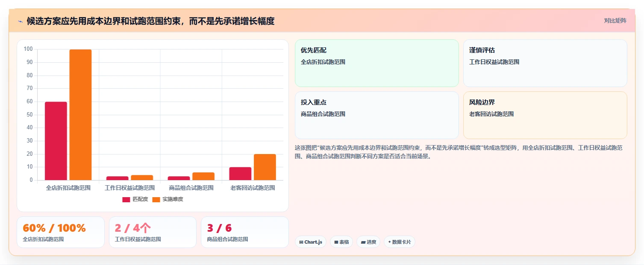This screenshot has height=265, width=644.
Task: Select the 表格 chip
Action: tap(341, 242)
